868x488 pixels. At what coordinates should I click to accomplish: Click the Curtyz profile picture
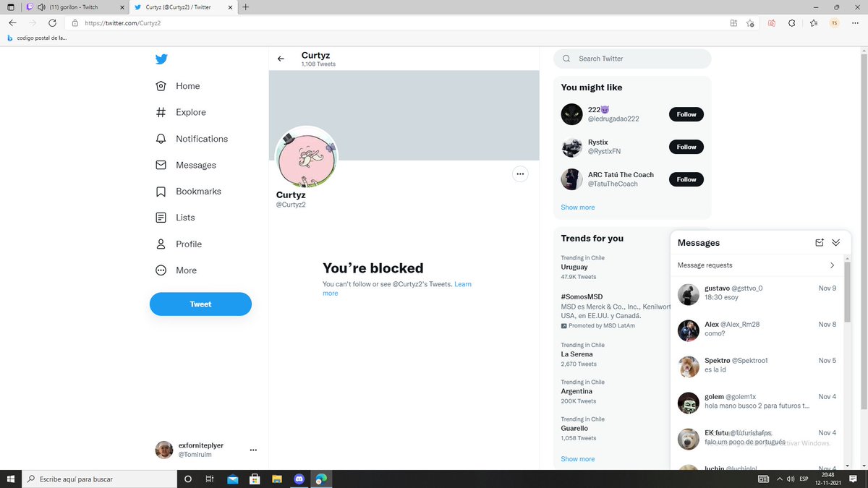307,158
